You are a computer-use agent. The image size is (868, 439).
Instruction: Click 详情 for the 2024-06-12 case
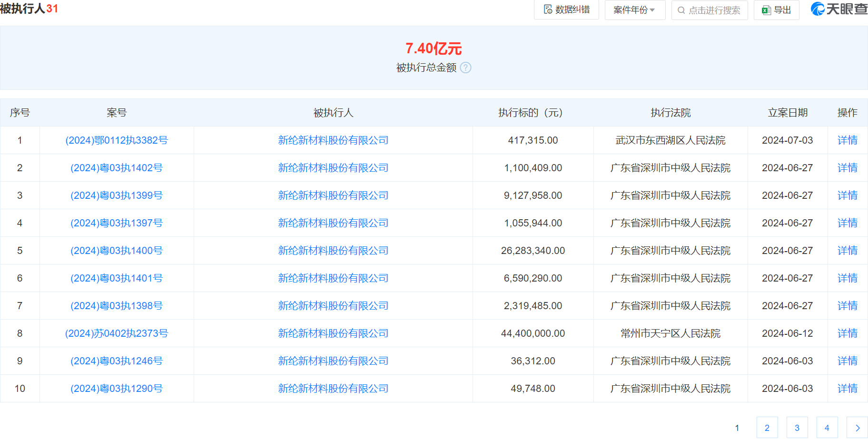pos(848,333)
